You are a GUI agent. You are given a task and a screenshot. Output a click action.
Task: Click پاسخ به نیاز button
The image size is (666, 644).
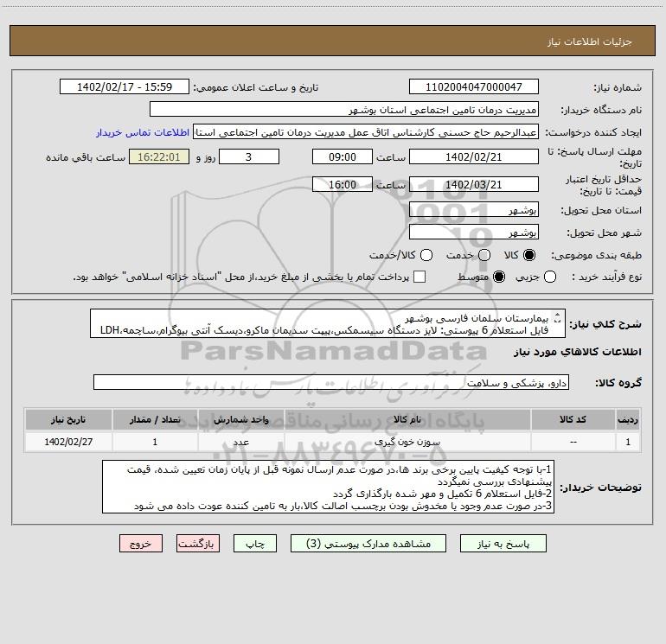coord(503,544)
